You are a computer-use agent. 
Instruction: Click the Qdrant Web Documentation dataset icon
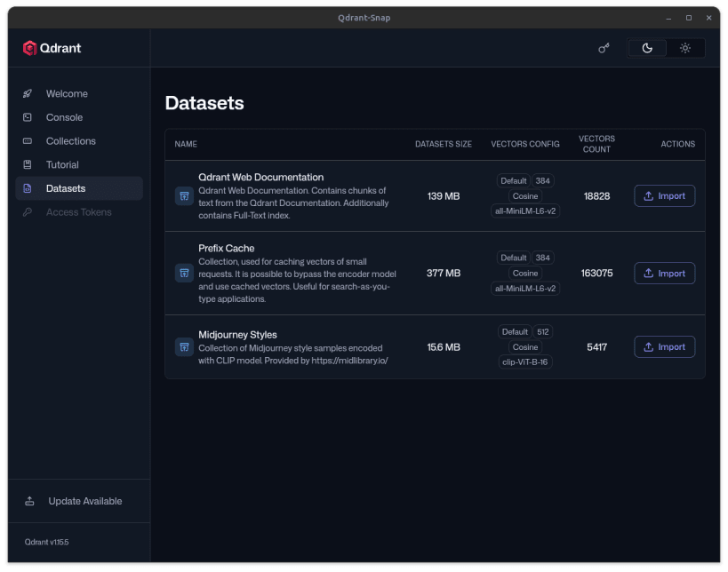184,195
